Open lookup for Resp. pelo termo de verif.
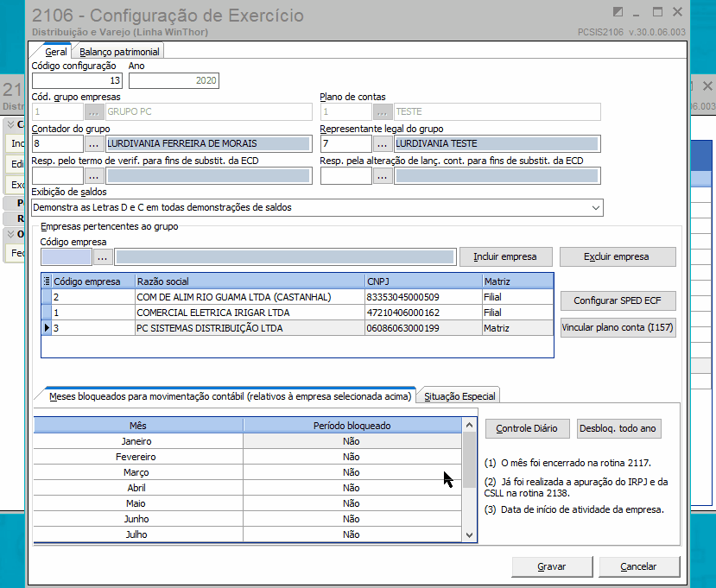The image size is (716, 588). [93, 176]
